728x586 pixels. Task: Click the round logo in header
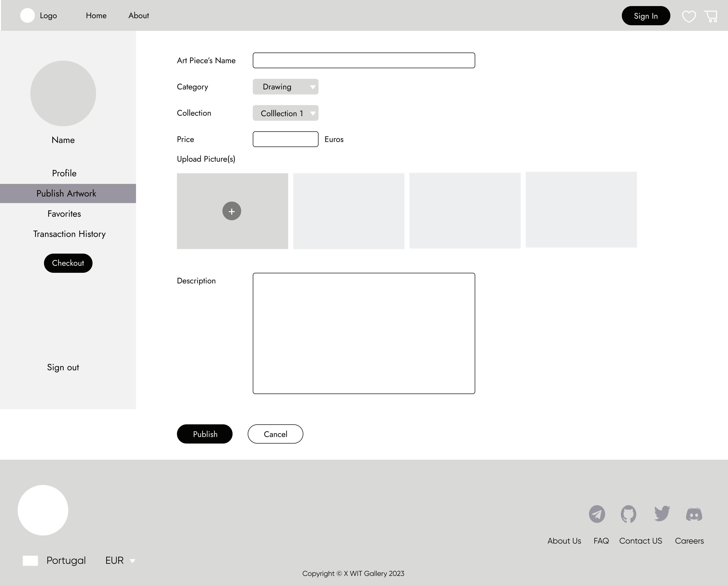27,15
